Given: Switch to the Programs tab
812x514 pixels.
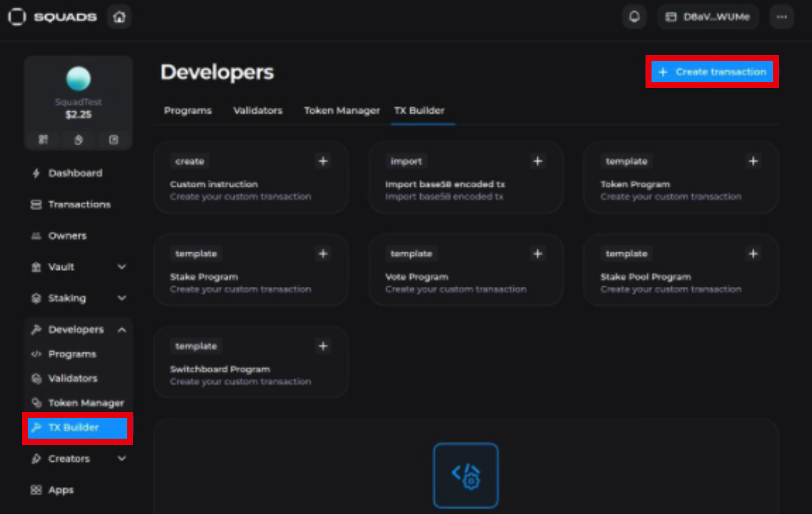Looking at the screenshot, I should 188,111.
